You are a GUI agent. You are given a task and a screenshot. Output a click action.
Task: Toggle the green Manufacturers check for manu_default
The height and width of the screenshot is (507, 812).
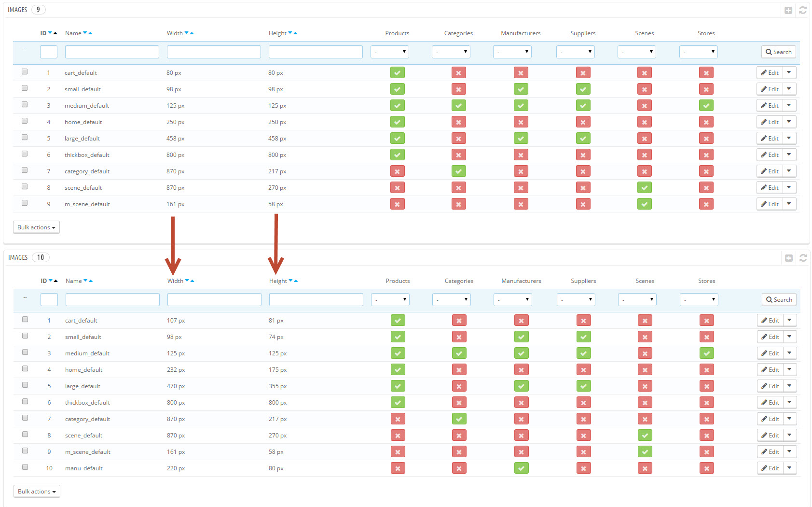pos(521,468)
